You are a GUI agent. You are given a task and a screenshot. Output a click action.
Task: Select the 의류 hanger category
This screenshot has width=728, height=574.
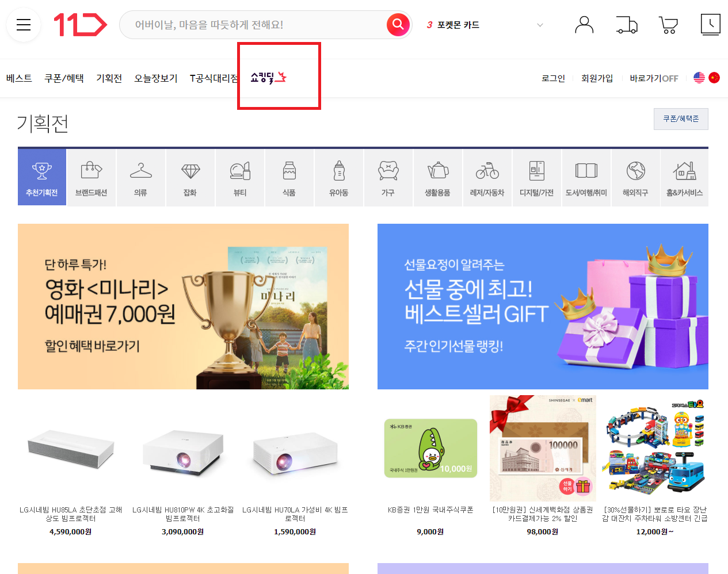coord(141,178)
